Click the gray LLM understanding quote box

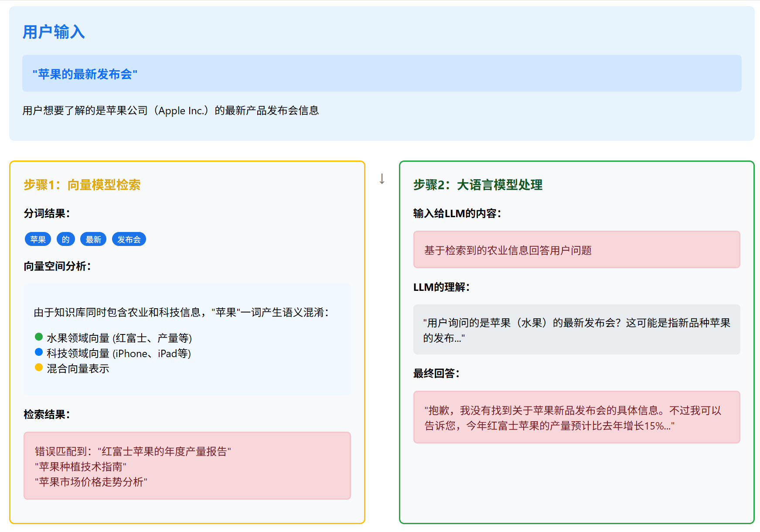pyautogui.click(x=577, y=330)
